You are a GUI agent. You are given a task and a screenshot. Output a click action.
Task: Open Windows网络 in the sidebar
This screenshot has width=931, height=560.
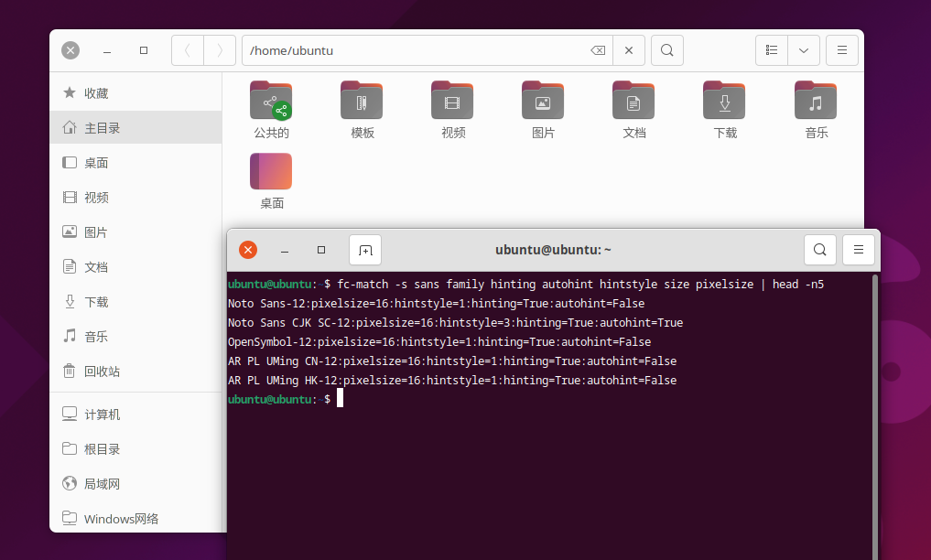pos(136,519)
